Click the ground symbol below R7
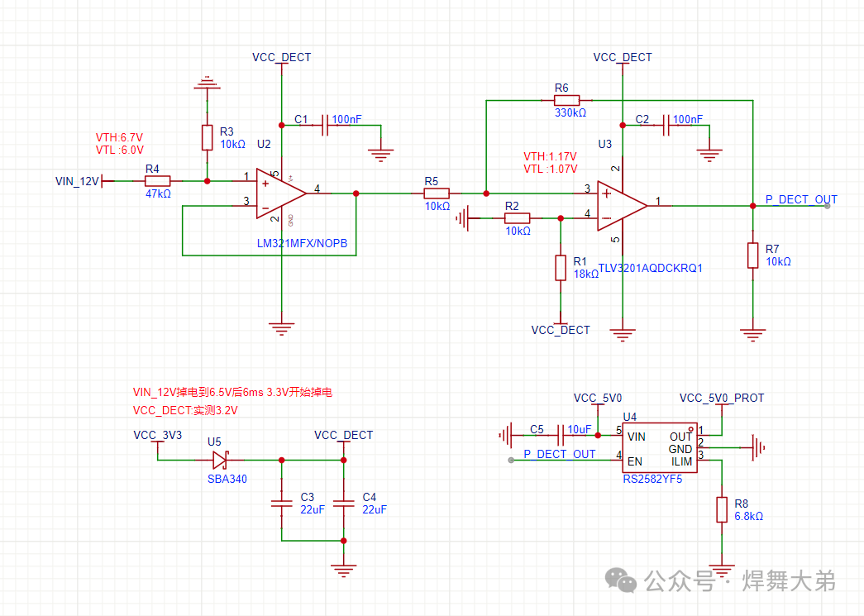 [752, 335]
